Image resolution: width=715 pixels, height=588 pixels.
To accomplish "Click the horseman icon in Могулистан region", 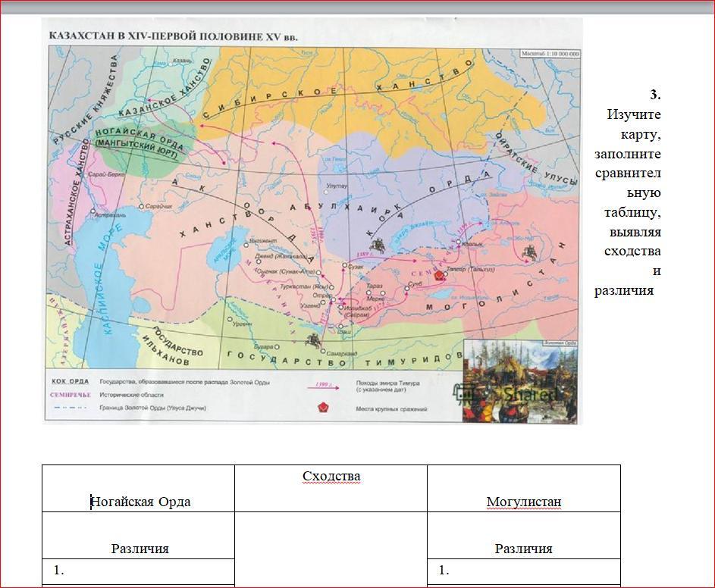I will (530, 252).
